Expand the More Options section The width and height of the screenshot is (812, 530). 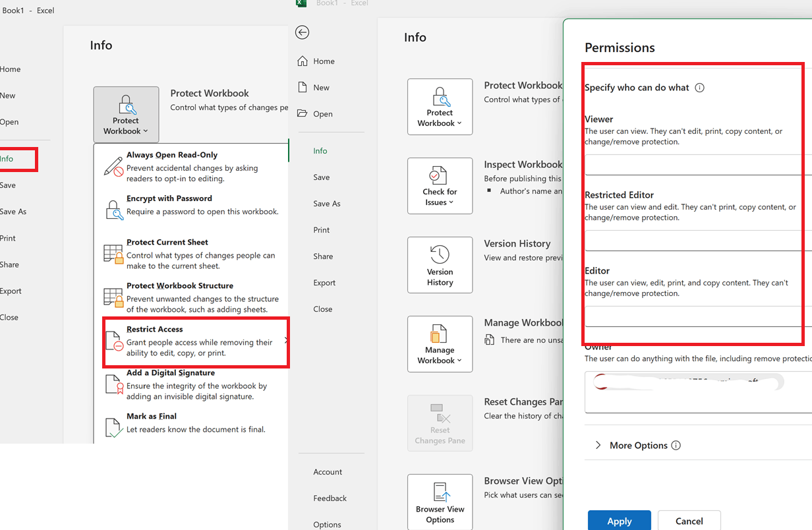(636, 445)
